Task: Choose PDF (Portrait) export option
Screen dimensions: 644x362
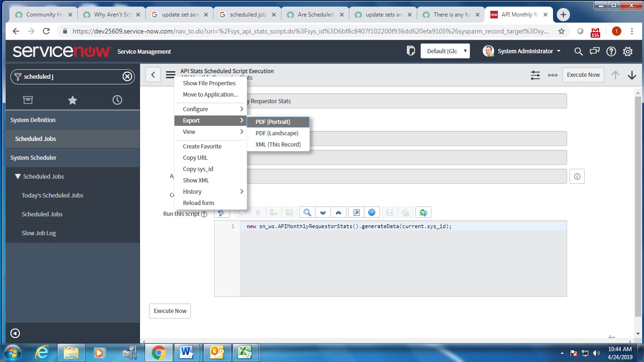Action: click(278, 122)
